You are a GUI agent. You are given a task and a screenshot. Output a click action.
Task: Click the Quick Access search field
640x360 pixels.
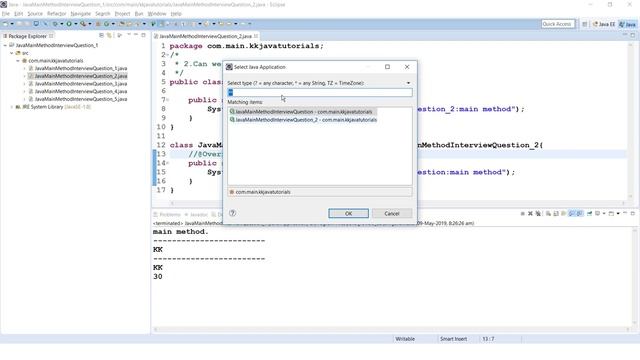point(558,24)
